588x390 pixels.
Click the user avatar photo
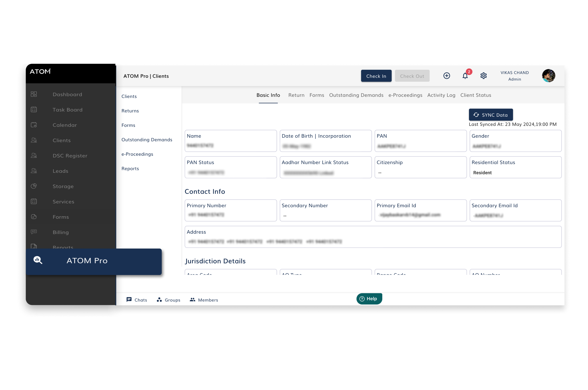(x=549, y=76)
